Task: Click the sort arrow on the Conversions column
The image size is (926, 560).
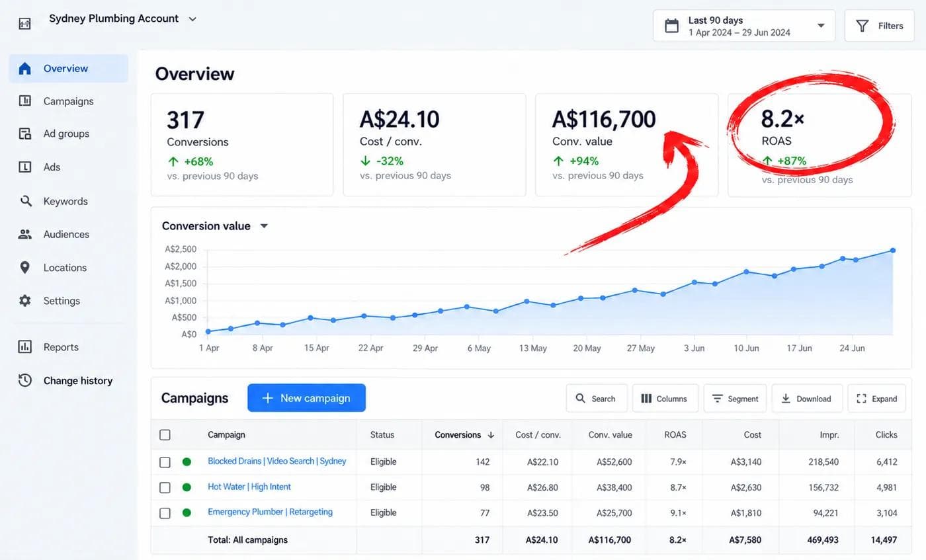Action: (491, 435)
